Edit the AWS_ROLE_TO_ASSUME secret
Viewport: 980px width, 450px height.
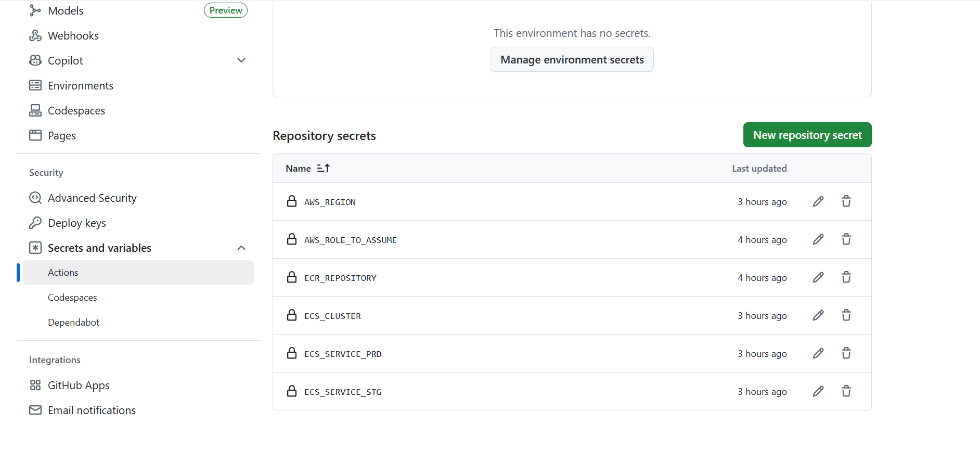click(x=818, y=239)
